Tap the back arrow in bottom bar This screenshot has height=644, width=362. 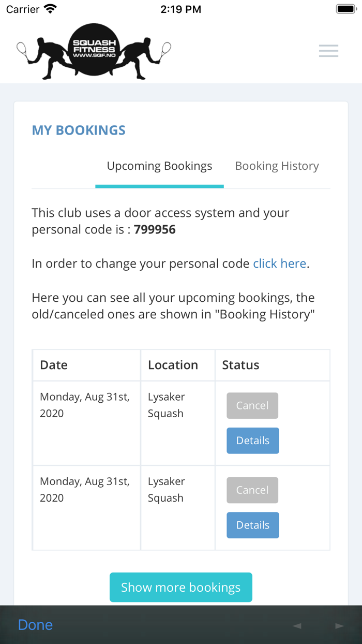[x=297, y=625]
